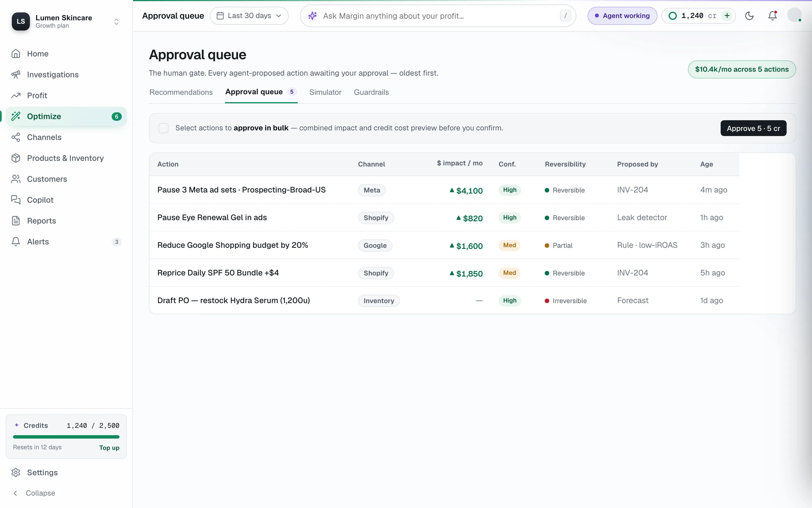
Task: Check the bulk select actions checkbox
Action: 164,128
